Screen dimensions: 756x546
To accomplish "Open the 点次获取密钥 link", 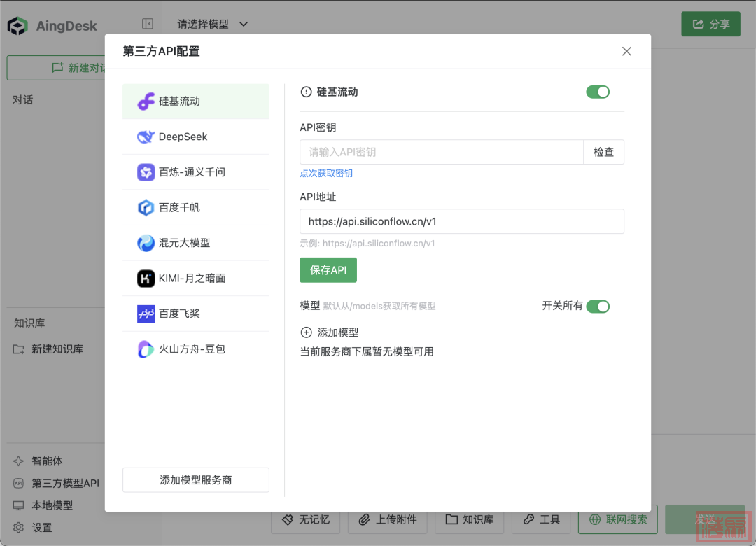I will [326, 173].
